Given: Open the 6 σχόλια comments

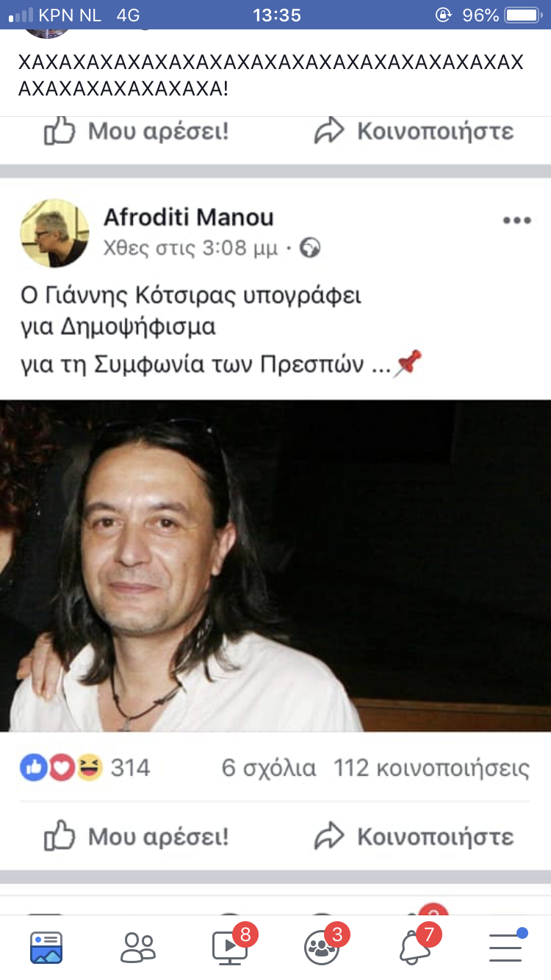Looking at the screenshot, I should pos(269,768).
